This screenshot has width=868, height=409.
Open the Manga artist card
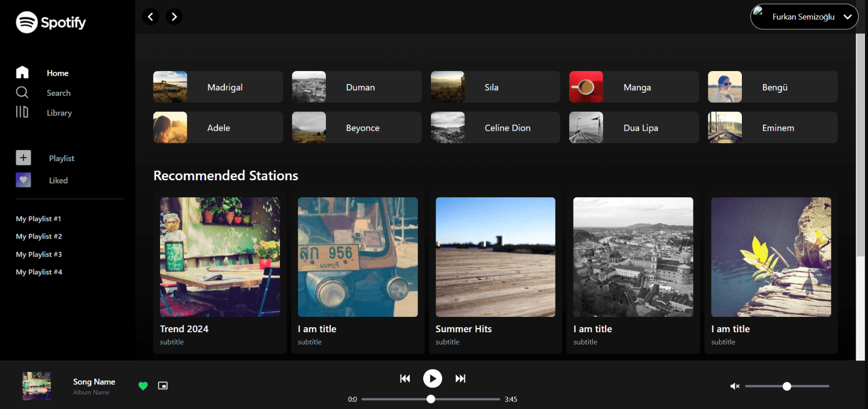click(634, 87)
